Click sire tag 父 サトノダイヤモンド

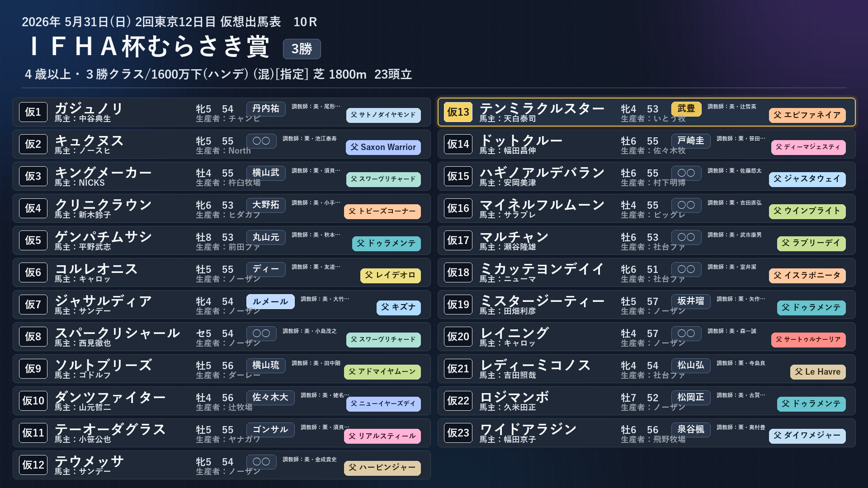coord(383,115)
